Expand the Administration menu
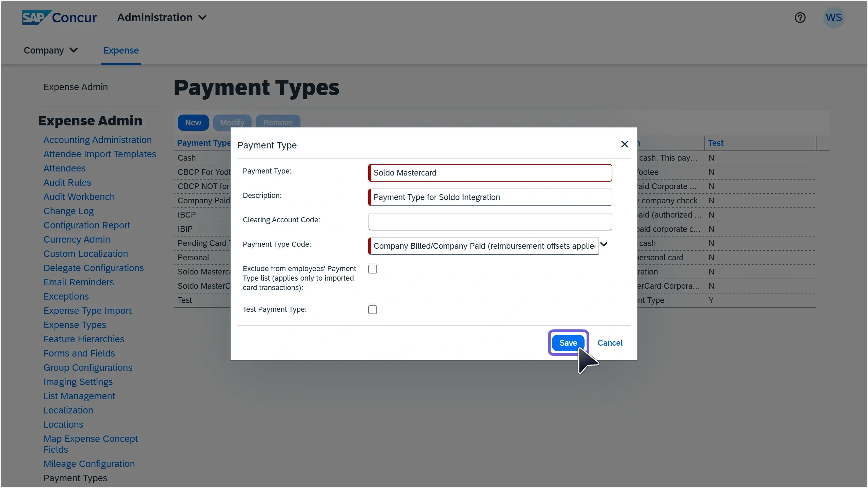Image resolution: width=868 pixels, height=488 pixels. [162, 17]
